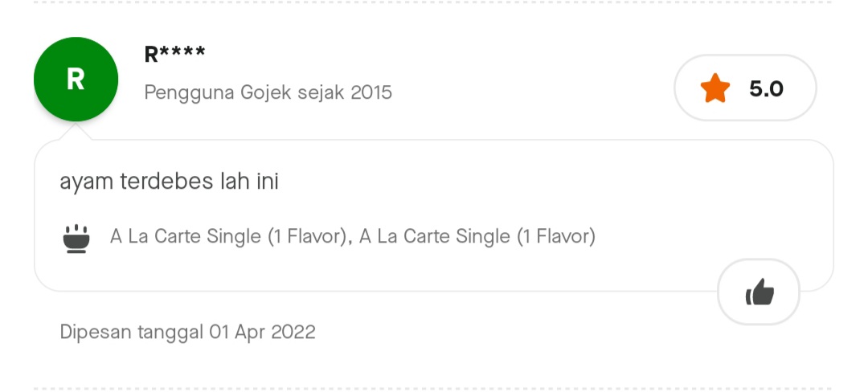Click the year '2015' in subtitle
This screenshot has width=868, height=392.
click(x=371, y=92)
